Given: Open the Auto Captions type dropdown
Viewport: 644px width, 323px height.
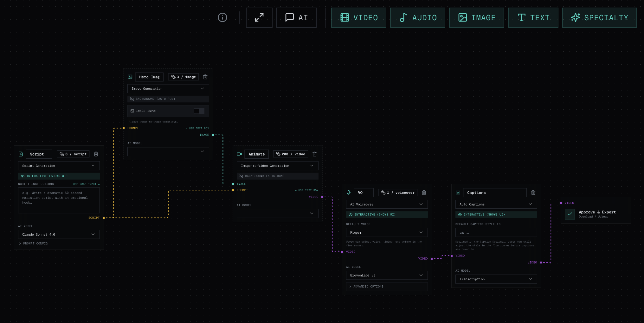Looking at the screenshot, I should pyautogui.click(x=496, y=204).
